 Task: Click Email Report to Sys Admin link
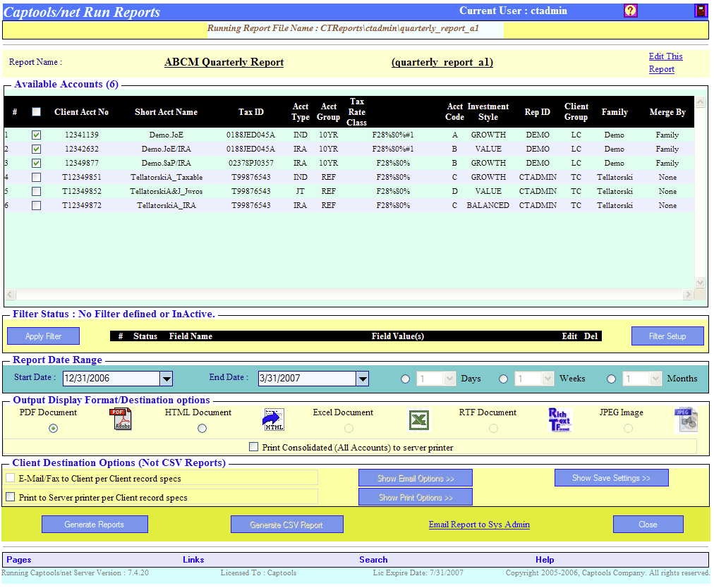(479, 525)
